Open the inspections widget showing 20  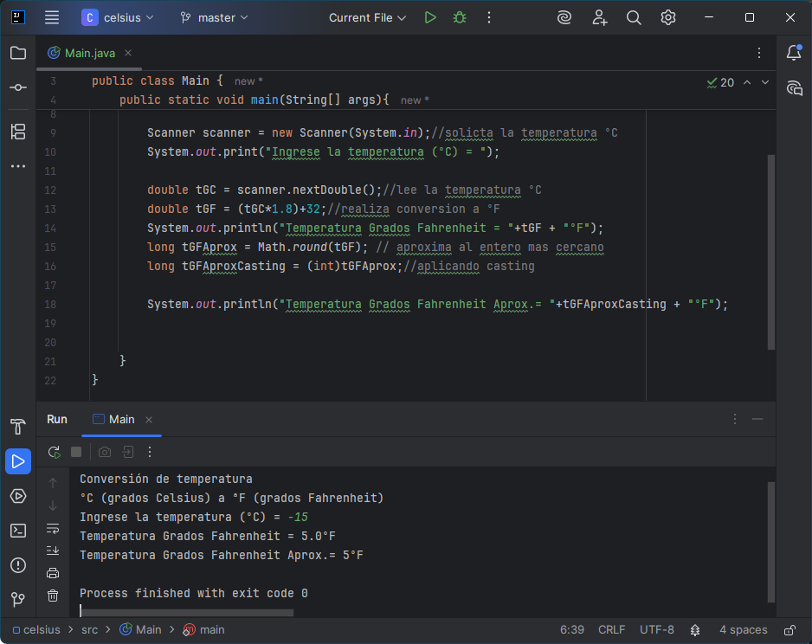(720, 82)
